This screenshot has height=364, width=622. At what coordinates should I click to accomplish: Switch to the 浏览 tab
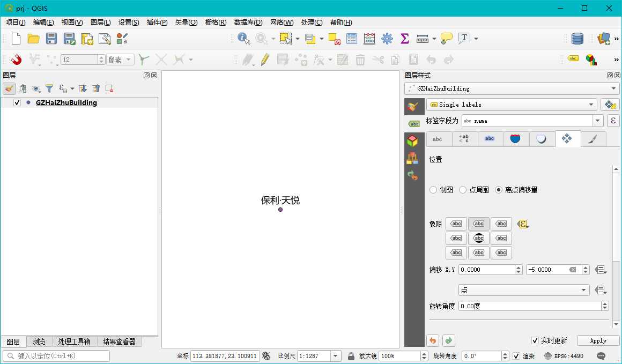pyautogui.click(x=39, y=341)
